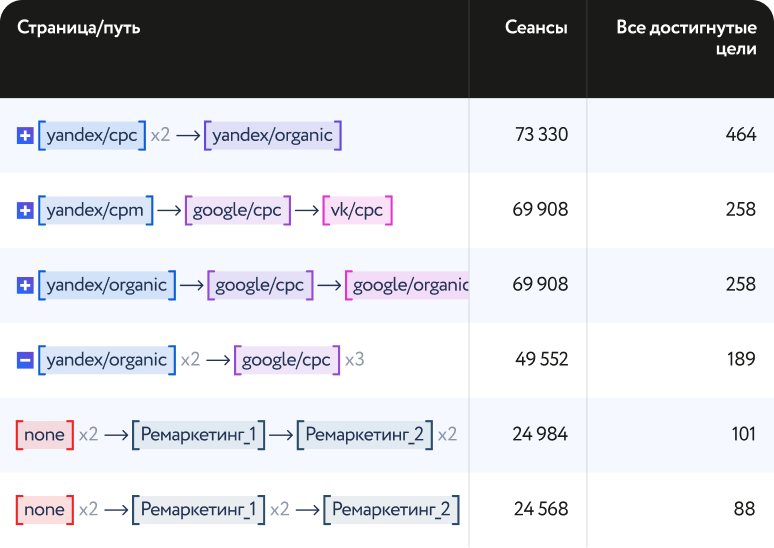Viewport: 774px width, 548px height.
Task: Select the purple yandex/organic tag in first row
Action: pos(272,135)
